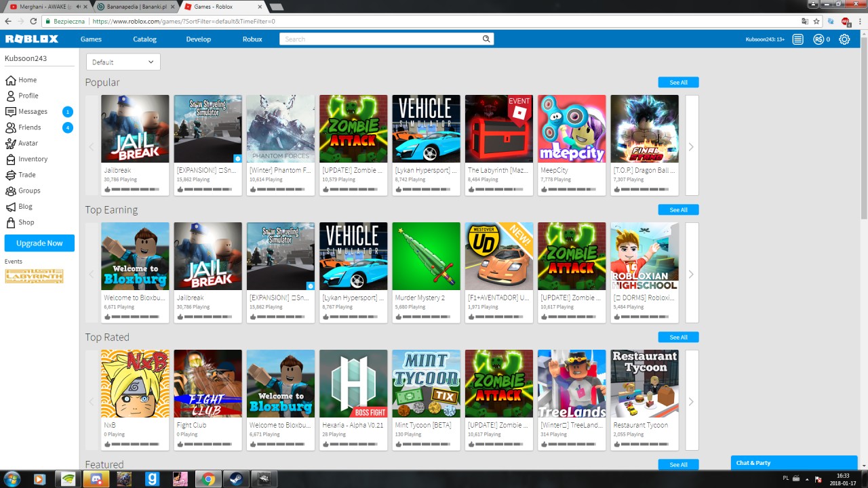Open the notifications feed icon in header
Image resolution: width=868 pixels, height=488 pixels.
[x=798, y=39]
